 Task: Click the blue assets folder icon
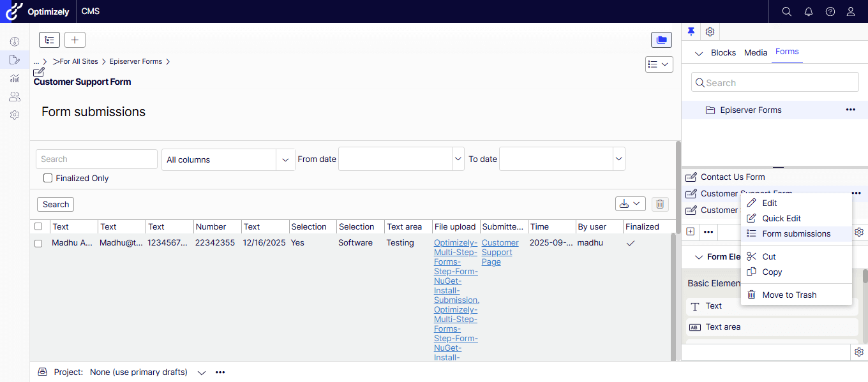pyautogui.click(x=661, y=40)
